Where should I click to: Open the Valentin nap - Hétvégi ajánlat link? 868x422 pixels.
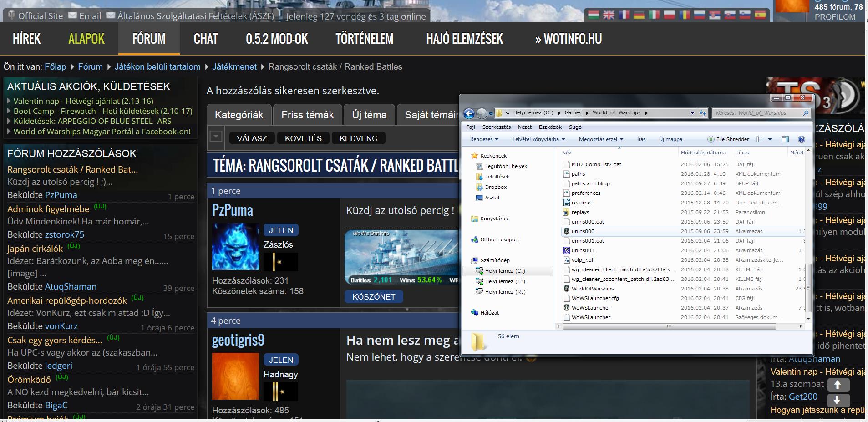click(x=83, y=101)
